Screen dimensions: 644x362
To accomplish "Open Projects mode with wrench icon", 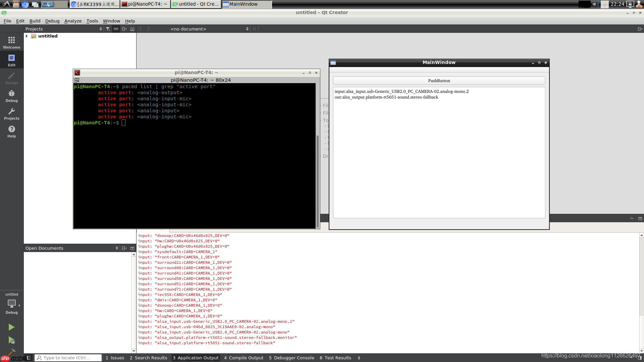I will coord(11,114).
